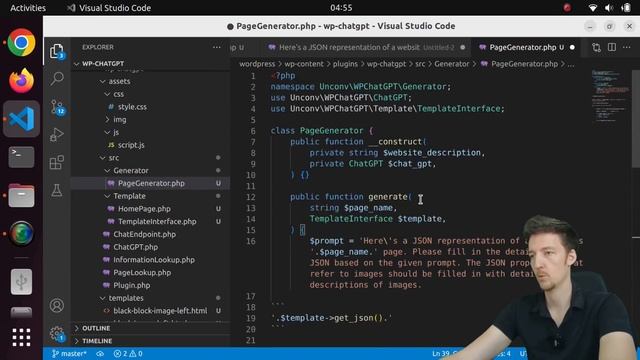Image resolution: width=640 pixels, height=360 pixels.
Task: Collapse the css folder
Action: pyautogui.click(x=151, y=94)
